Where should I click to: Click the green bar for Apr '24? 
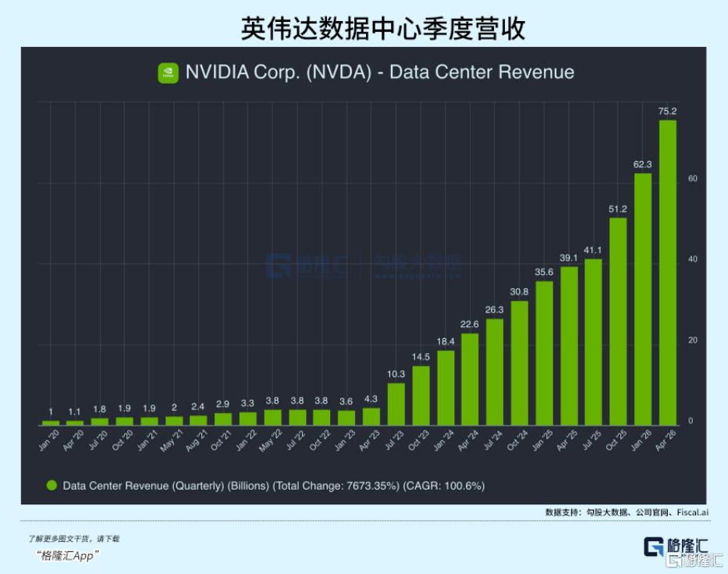click(470, 380)
